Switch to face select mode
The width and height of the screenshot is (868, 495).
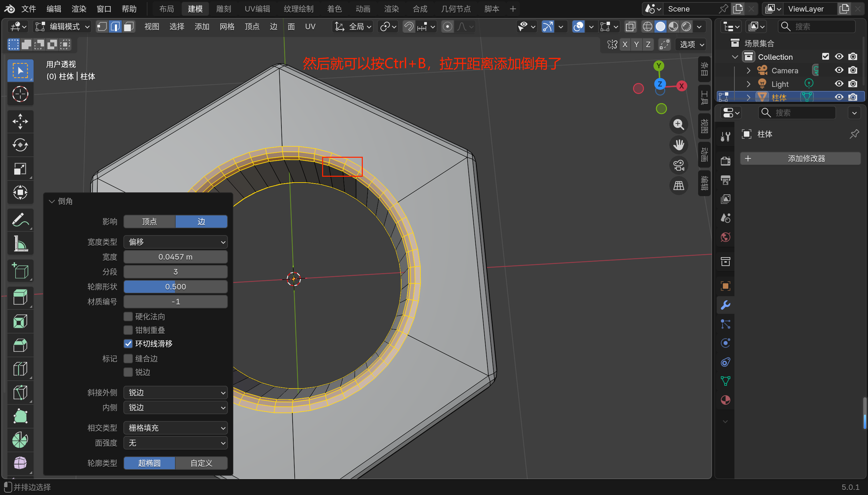click(x=129, y=26)
